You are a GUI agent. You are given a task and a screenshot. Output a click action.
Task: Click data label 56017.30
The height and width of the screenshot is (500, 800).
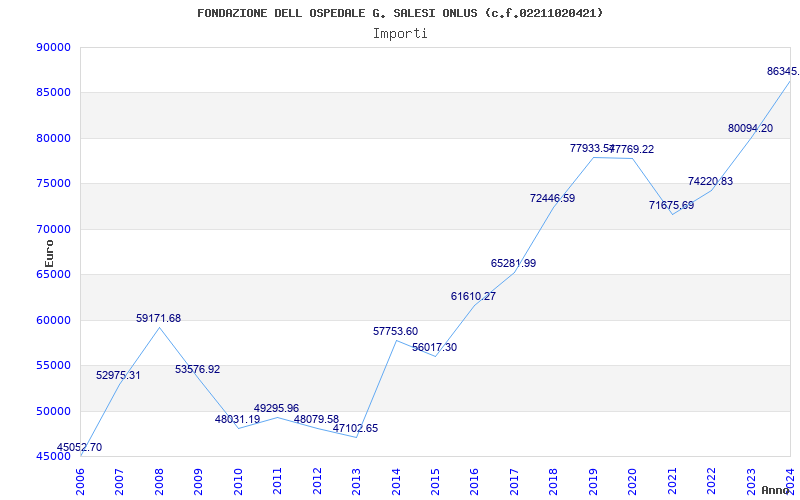[435, 347]
